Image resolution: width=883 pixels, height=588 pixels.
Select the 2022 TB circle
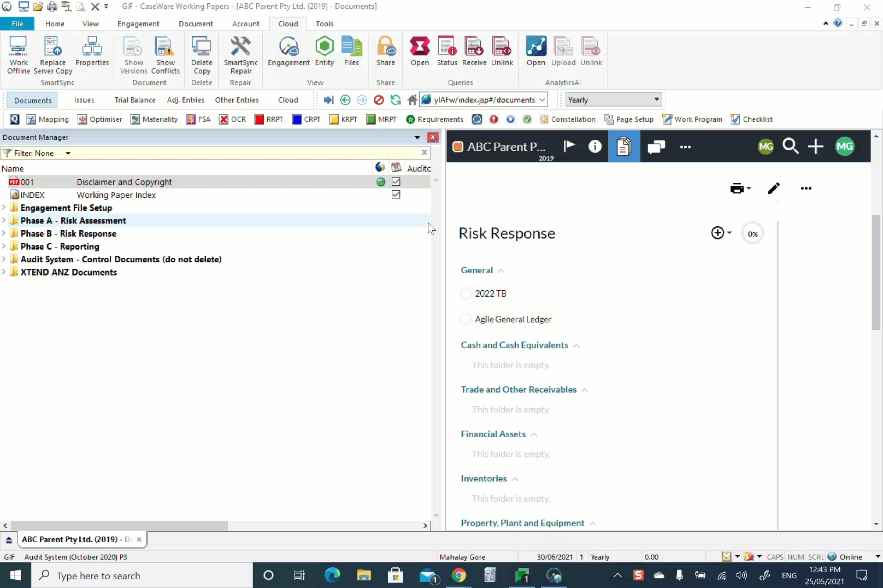pyautogui.click(x=466, y=293)
